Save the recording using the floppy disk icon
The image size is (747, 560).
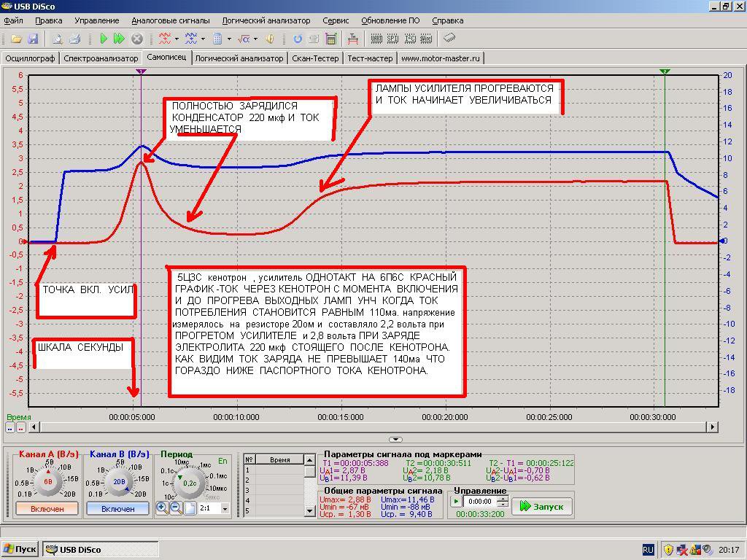(33, 39)
